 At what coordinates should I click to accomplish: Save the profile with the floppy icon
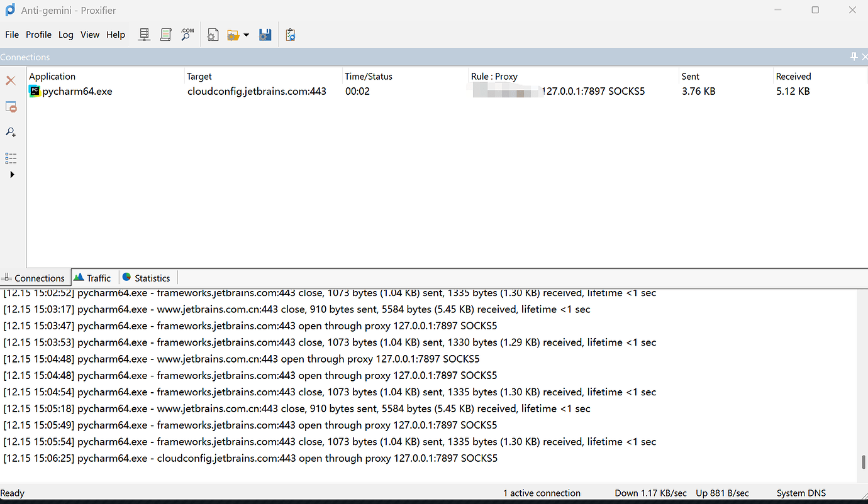(265, 35)
